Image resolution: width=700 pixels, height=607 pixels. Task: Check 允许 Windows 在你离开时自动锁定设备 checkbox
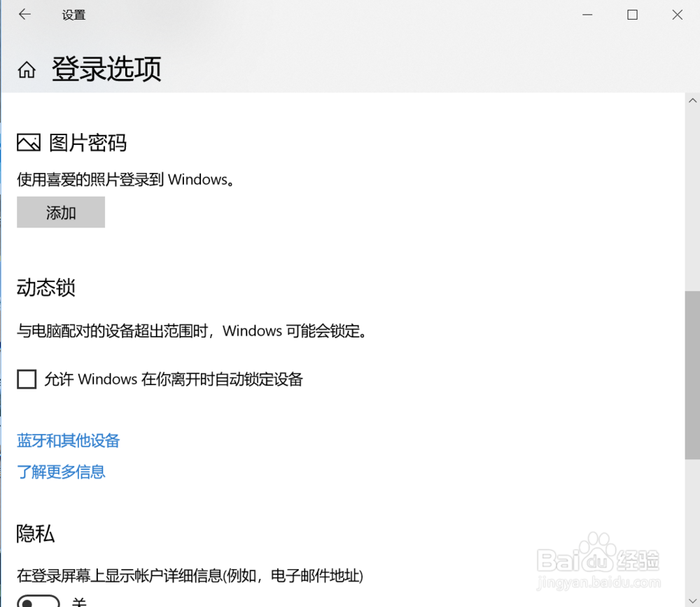click(27, 379)
